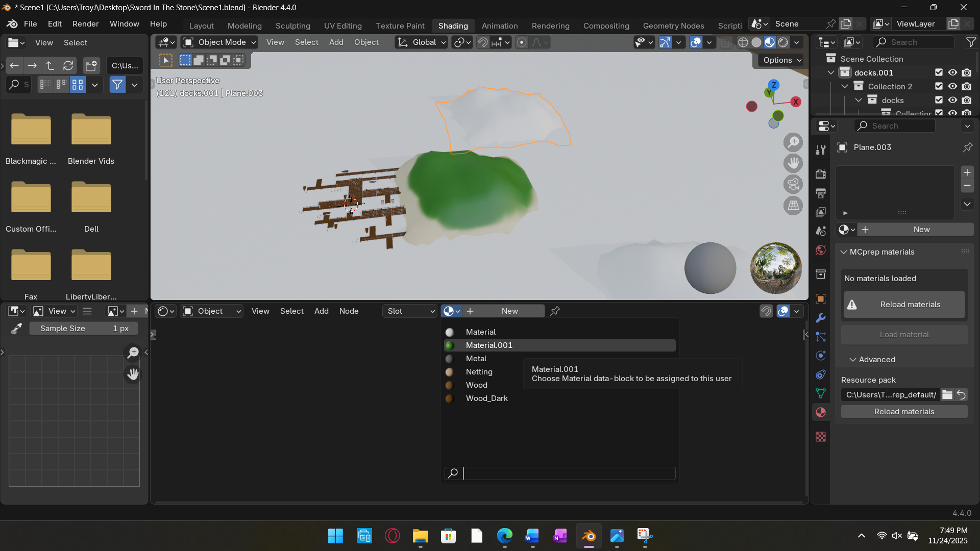980x551 pixels.
Task: Pin the node editor material
Action: (x=555, y=311)
